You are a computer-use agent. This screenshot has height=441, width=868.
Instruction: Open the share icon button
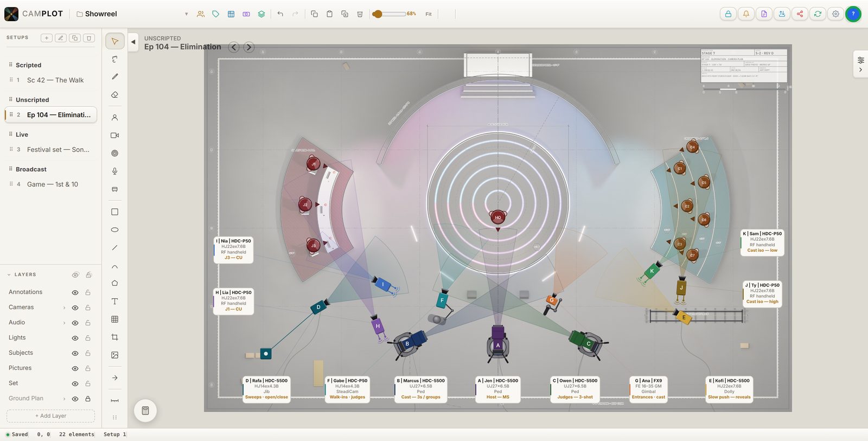tap(800, 14)
